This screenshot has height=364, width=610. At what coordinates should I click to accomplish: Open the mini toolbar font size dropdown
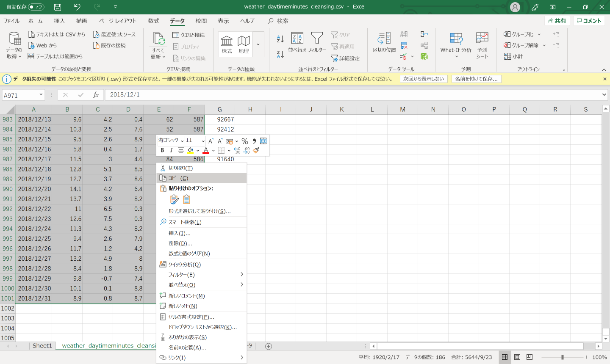click(203, 141)
